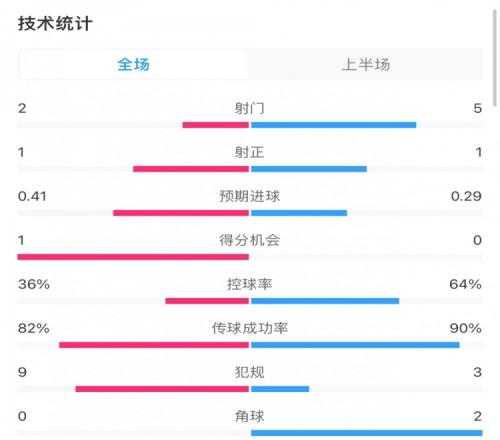500x440 pixels.
Task: Switch to the 上半场 tab
Action: tap(365, 64)
